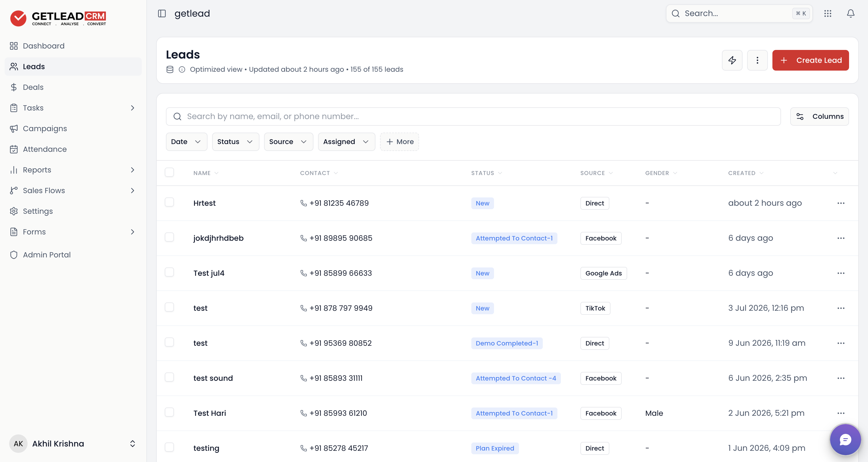
Task: Open the apps grid menu
Action: tap(828, 13)
